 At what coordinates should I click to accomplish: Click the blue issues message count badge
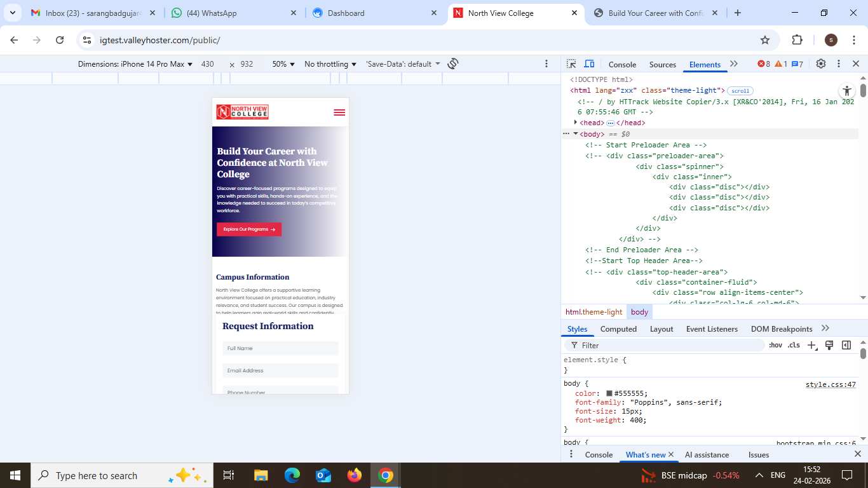[797, 64]
